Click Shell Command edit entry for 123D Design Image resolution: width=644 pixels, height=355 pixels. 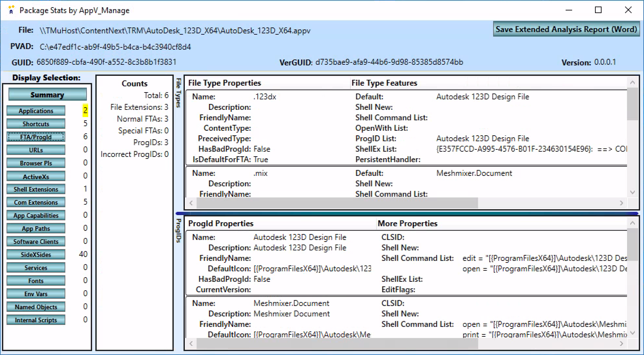click(544, 258)
